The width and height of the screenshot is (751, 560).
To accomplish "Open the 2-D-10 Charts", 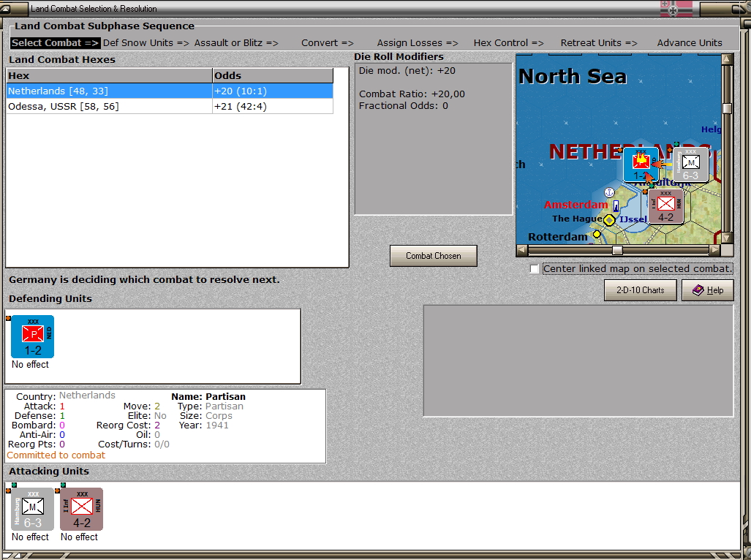I will click(x=641, y=290).
